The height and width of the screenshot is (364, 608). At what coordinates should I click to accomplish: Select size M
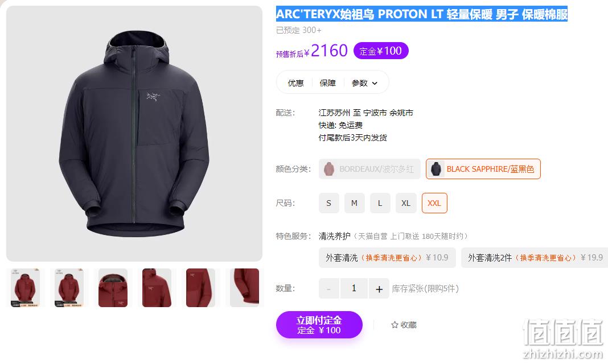(x=355, y=203)
